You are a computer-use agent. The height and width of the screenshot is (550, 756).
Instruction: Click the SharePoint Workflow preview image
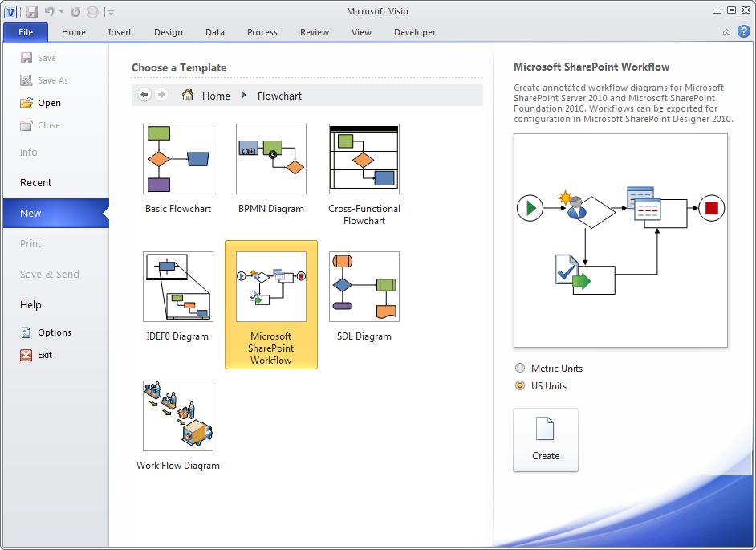(620, 240)
